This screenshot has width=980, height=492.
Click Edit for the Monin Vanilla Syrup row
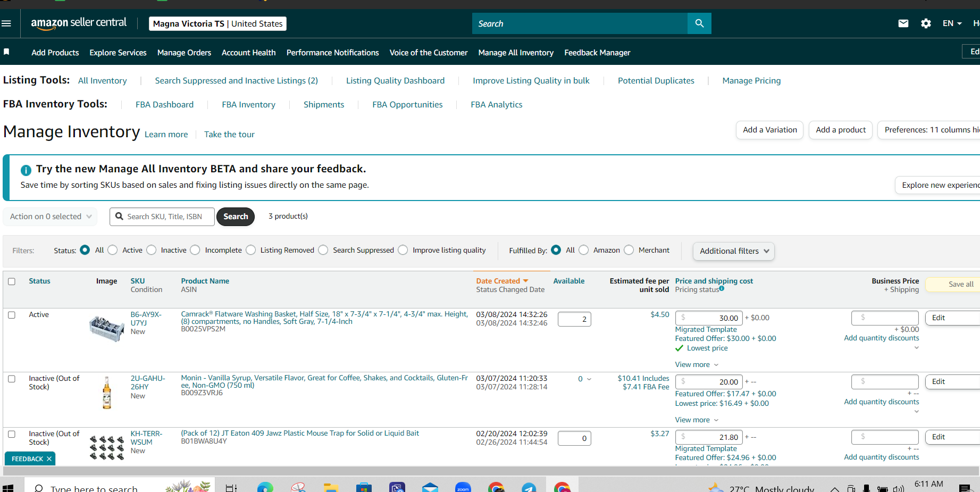952,381
